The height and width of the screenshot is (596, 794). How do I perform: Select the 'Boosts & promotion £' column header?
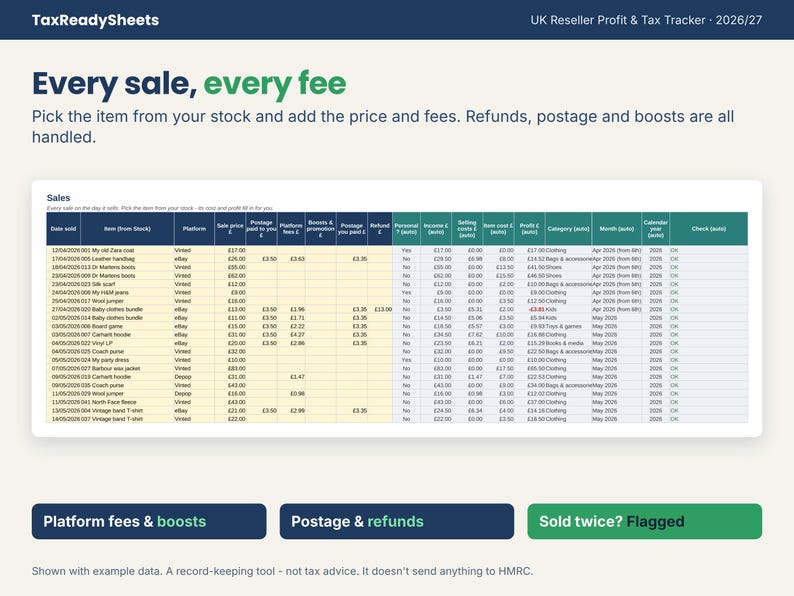(321, 229)
